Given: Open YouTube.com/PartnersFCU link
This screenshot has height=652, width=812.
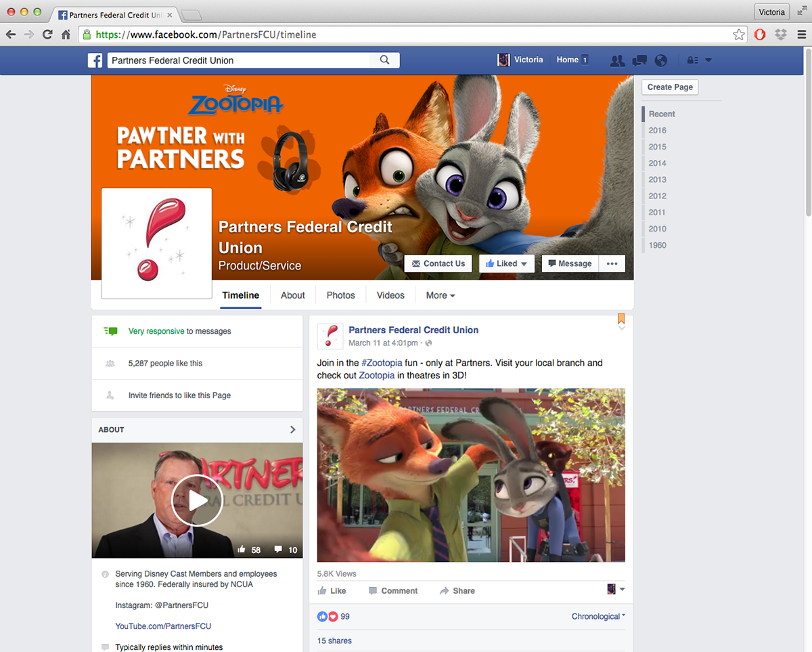Looking at the screenshot, I should point(163,626).
